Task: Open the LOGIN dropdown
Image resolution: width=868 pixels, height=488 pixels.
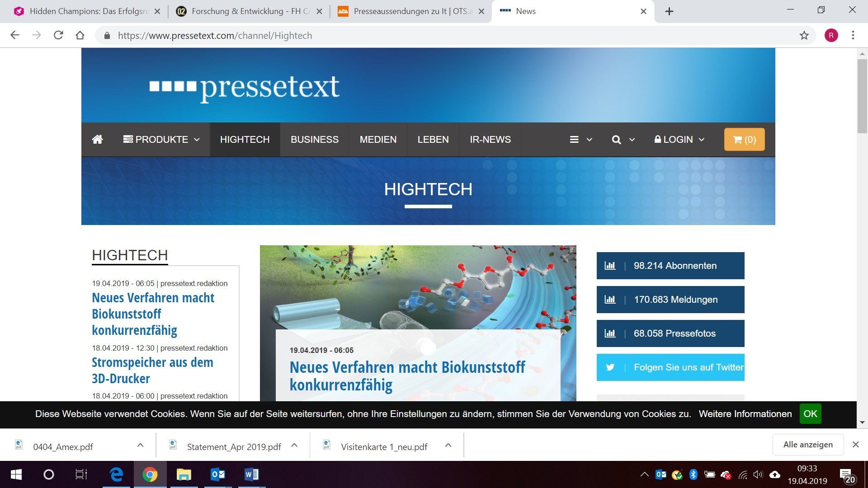Action: [x=679, y=140]
